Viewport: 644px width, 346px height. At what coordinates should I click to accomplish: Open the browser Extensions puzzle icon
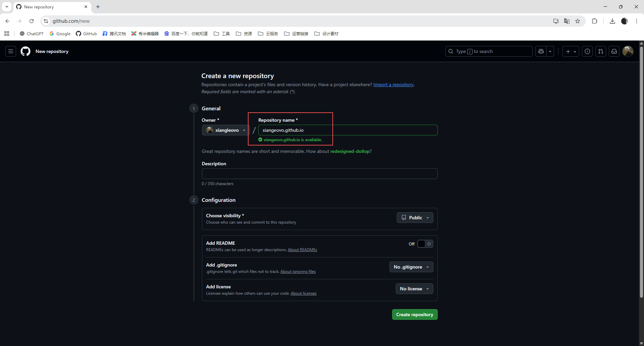pyautogui.click(x=594, y=21)
